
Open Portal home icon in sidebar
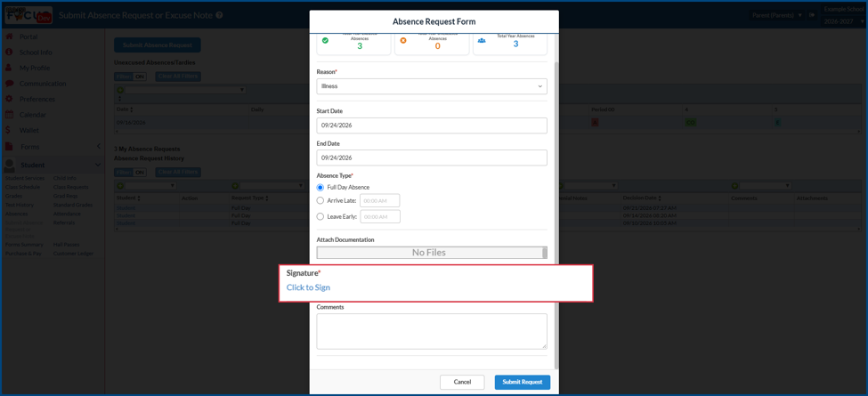[x=9, y=36]
